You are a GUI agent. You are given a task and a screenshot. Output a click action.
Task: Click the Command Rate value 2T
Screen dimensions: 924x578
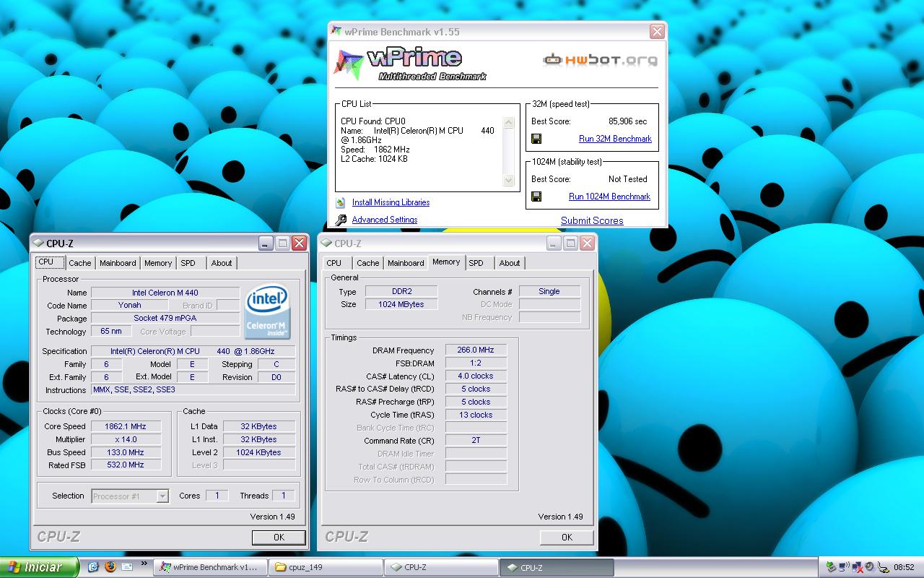click(476, 440)
